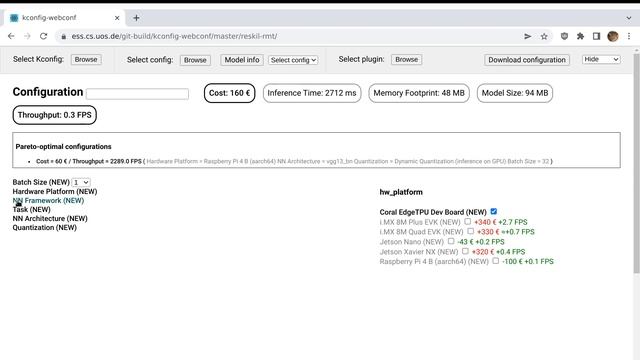Screen dimensions: 640x360
Task: Click the page vertical scrollbar
Action: [x=636, y=163]
